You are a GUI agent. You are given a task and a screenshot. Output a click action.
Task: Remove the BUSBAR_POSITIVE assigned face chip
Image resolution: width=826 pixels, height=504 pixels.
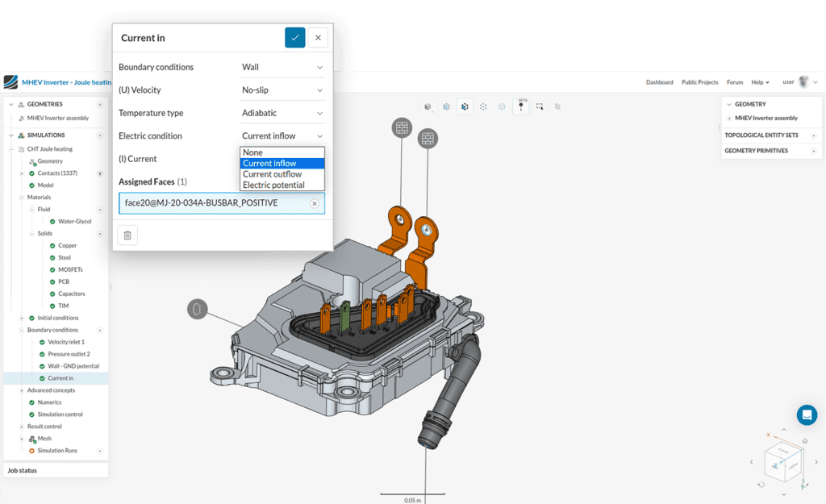[315, 203]
